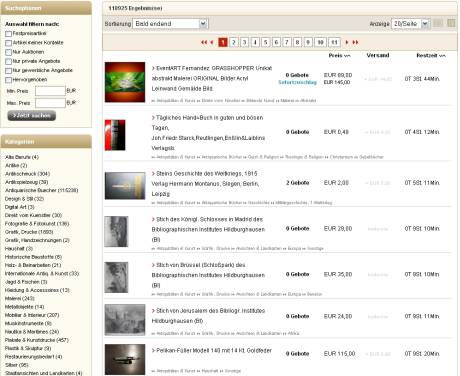Open page 11 of results
Viewport: 460px width, 376px height.
(x=334, y=42)
